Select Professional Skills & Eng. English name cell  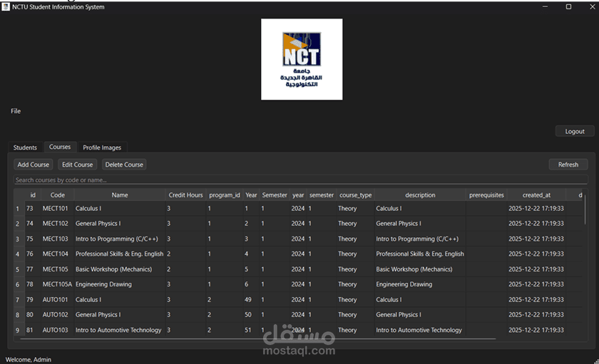click(119, 254)
